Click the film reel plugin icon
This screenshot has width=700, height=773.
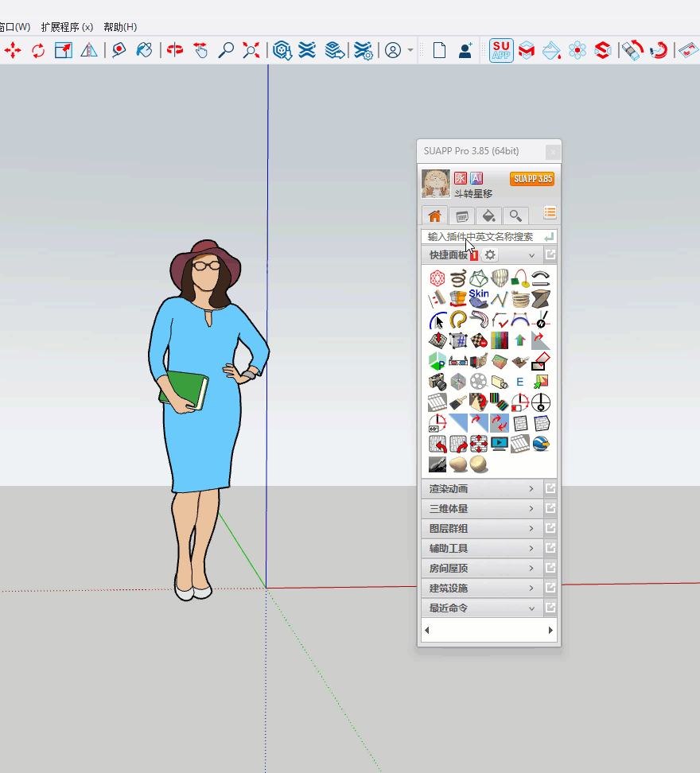478,382
